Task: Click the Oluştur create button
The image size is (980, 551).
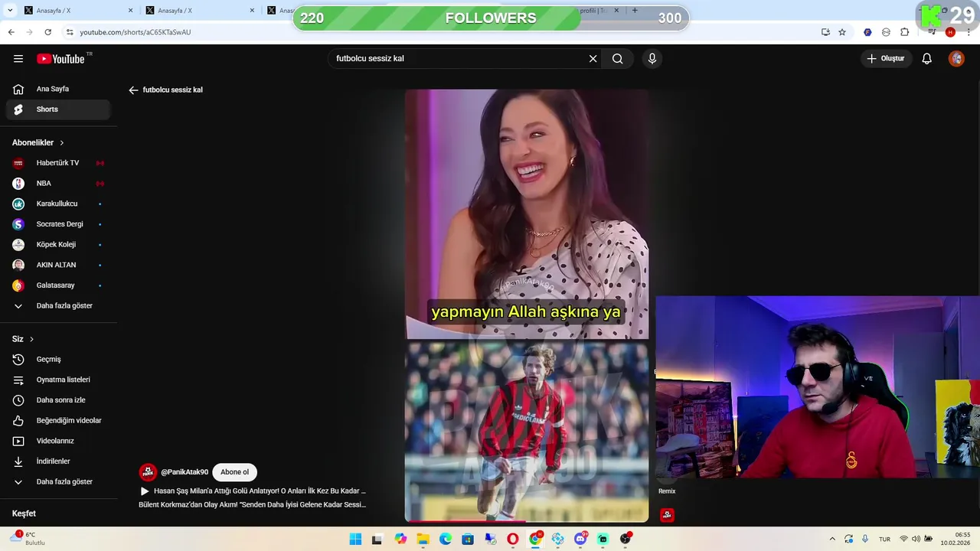Action: click(887, 59)
